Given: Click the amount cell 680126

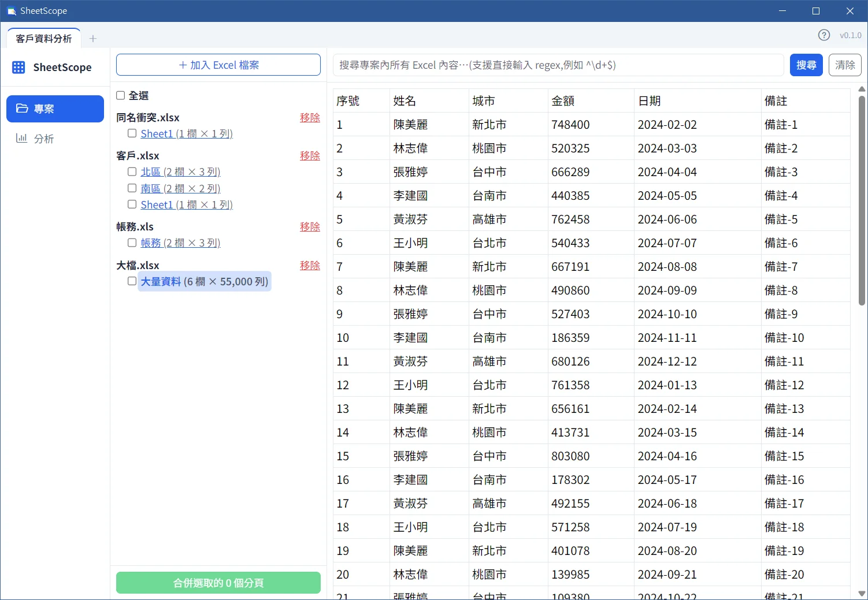Looking at the screenshot, I should (x=591, y=361).
